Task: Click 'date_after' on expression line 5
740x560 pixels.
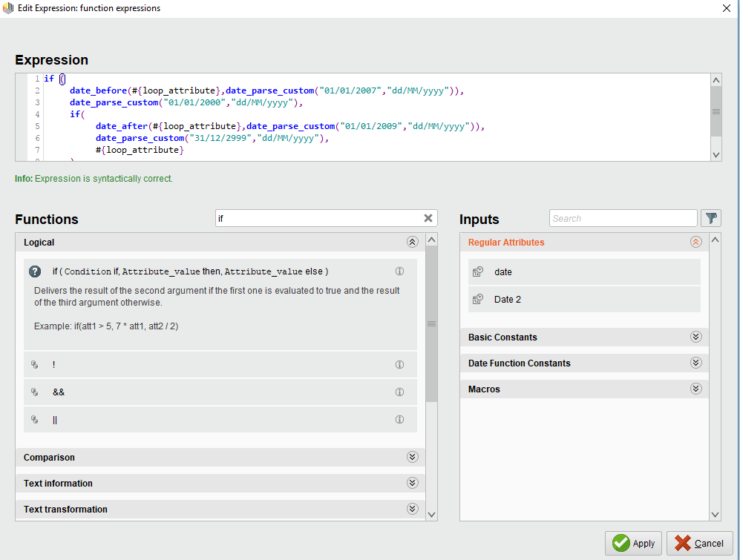Action: click(x=122, y=126)
